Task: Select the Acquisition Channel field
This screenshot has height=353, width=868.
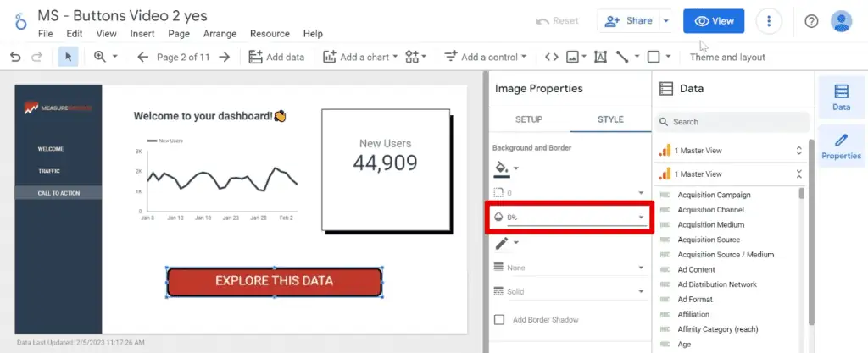Action: [710, 210]
